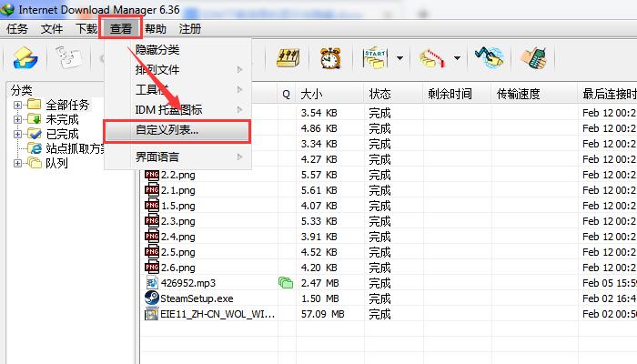Click the PNG icon of 2.6.png
Screen dimensions: 637x364
(152, 268)
